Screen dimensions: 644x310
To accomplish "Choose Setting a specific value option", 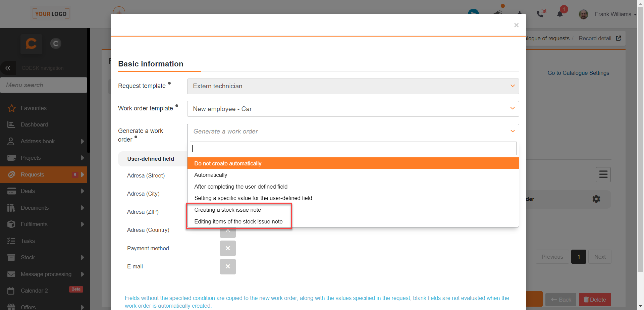I will tap(353, 198).
